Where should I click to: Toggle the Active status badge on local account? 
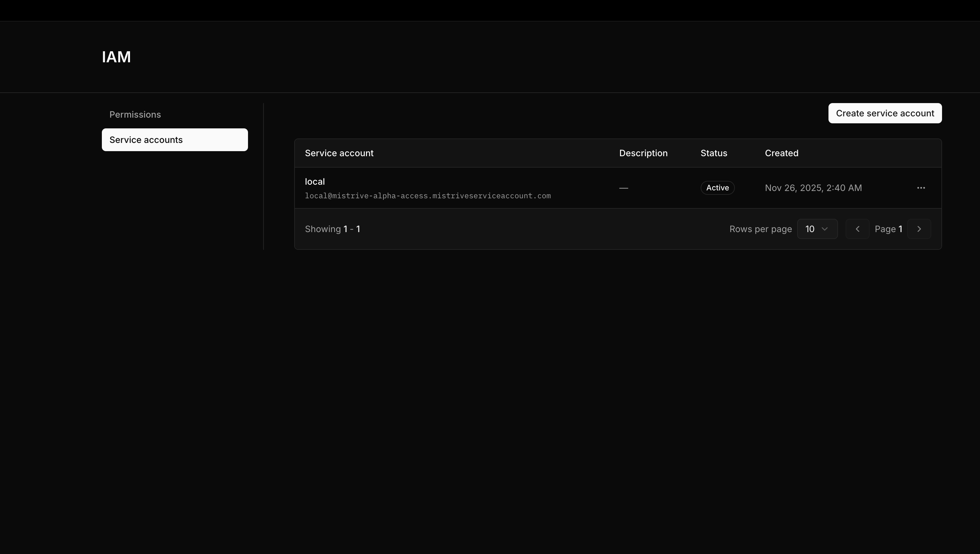pos(717,188)
